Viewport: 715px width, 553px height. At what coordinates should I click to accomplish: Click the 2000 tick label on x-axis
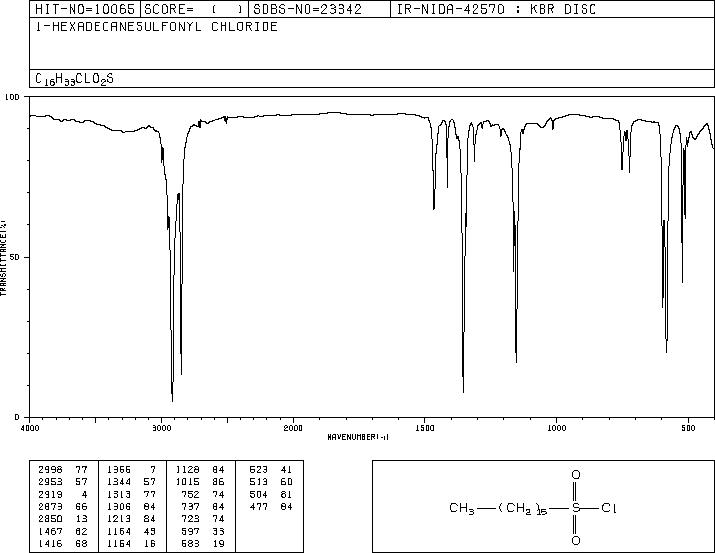click(x=293, y=428)
